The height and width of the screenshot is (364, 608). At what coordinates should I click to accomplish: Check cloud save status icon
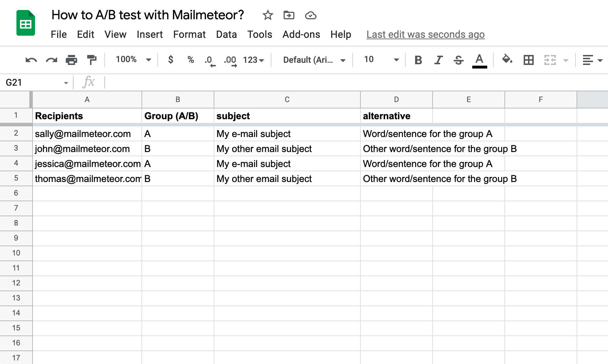click(x=311, y=15)
